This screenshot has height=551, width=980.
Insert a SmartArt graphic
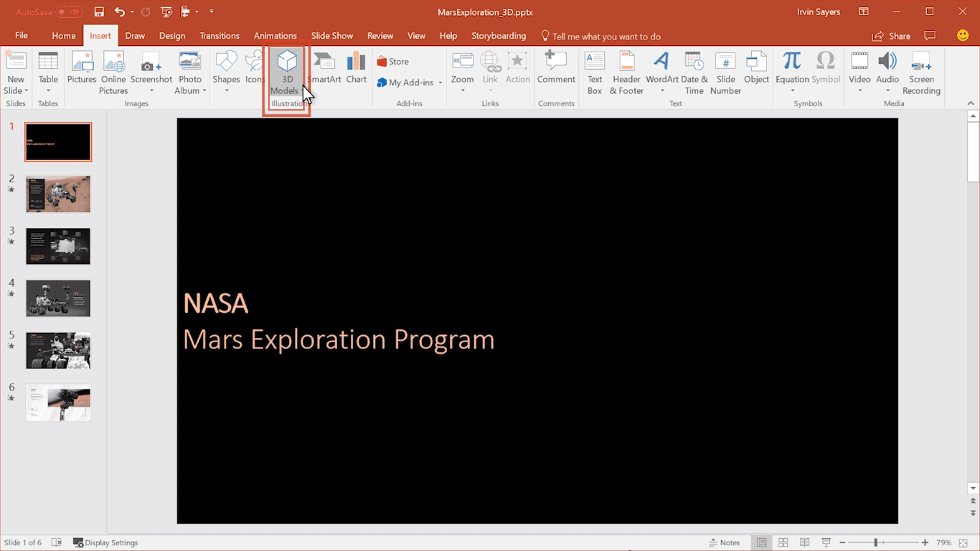click(x=324, y=68)
